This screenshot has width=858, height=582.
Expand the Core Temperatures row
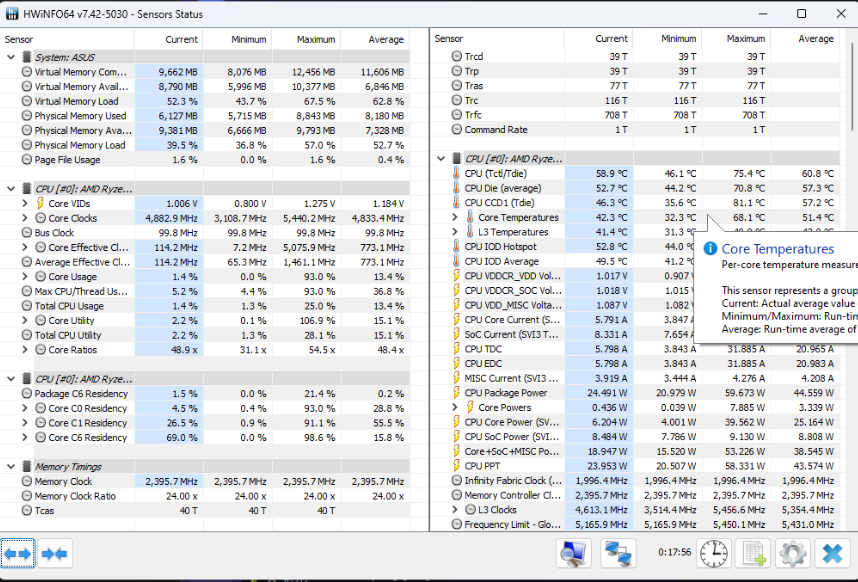(455, 217)
